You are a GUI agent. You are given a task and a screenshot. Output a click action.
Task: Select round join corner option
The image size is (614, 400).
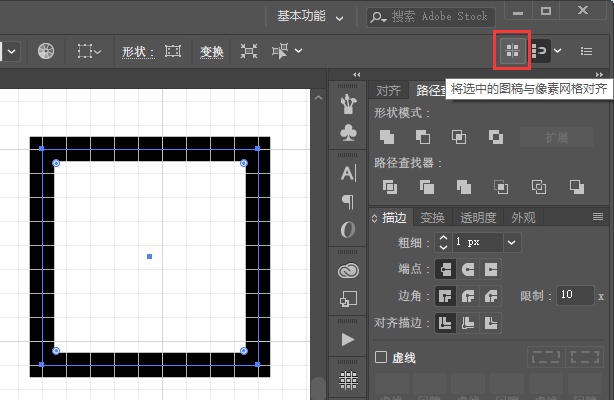point(468,296)
